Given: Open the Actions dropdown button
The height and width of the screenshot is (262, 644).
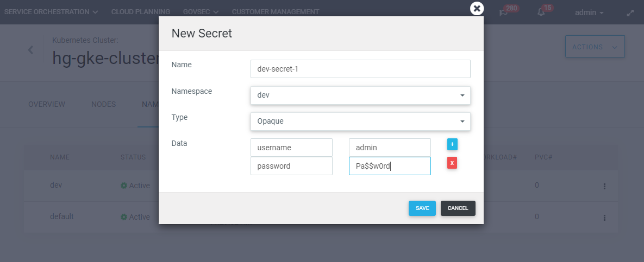Looking at the screenshot, I should (595, 47).
